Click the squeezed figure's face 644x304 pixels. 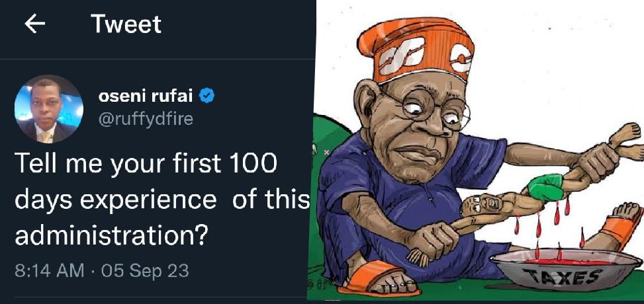click(480, 204)
